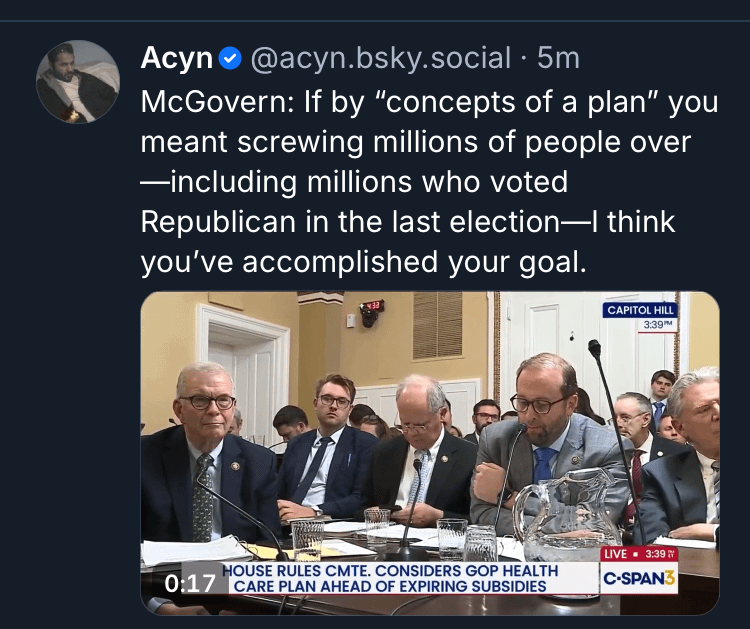The width and height of the screenshot is (750, 629).
Task: Open the post via 5m timestamp
Action: coord(558,59)
